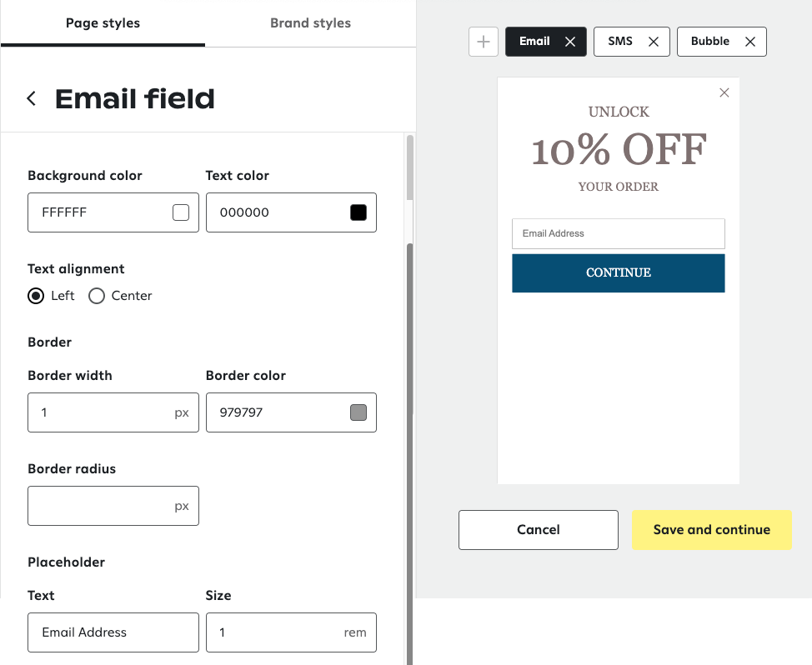Click the CONTINUE button in the popup preview
This screenshot has width=812, height=665.
[618, 272]
